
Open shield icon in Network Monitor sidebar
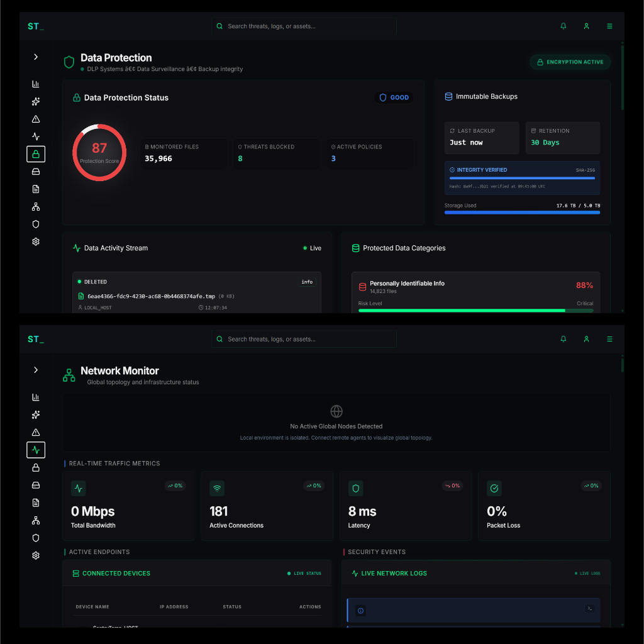coord(36,538)
